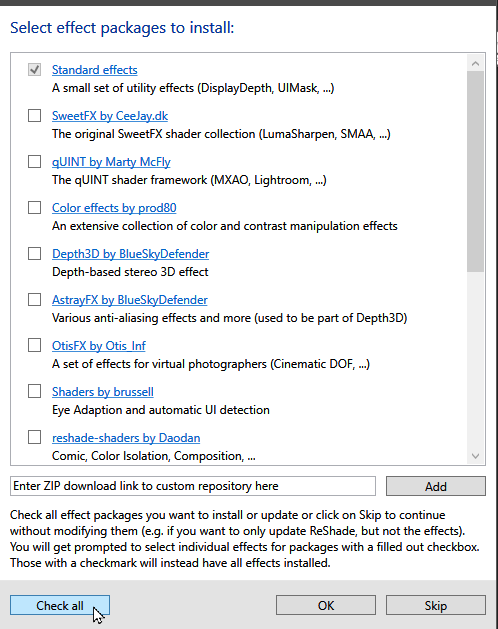The image size is (498, 629).
Task: Check the qUINT by Marty McFly box
Action: (x=35, y=162)
